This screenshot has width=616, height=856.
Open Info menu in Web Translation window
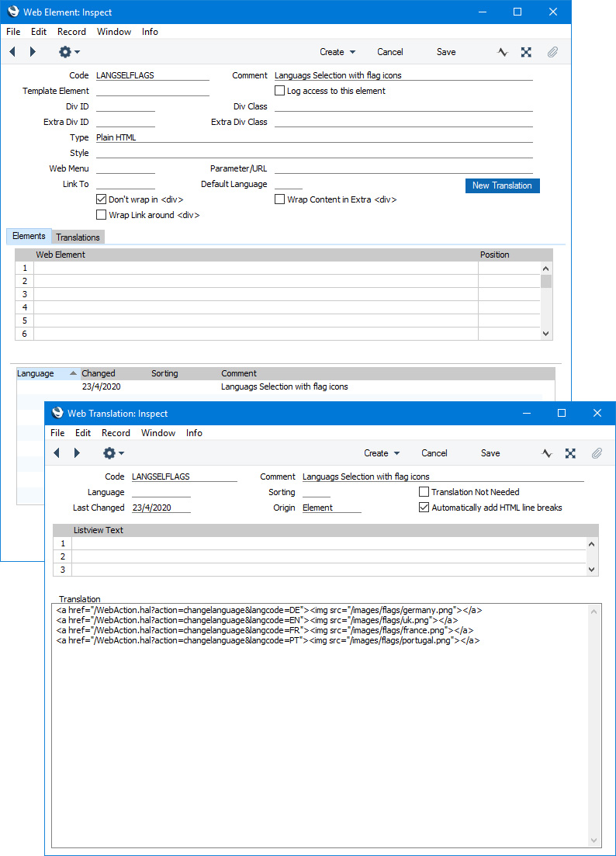coord(194,433)
